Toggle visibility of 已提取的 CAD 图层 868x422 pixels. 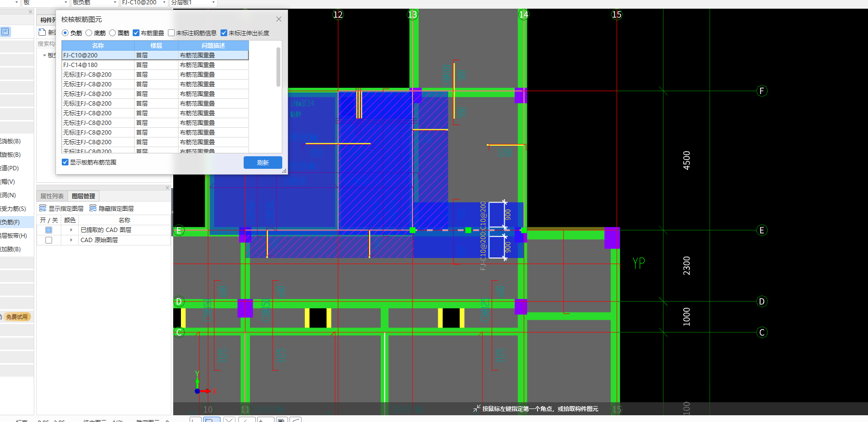click(x=49, y=230)
